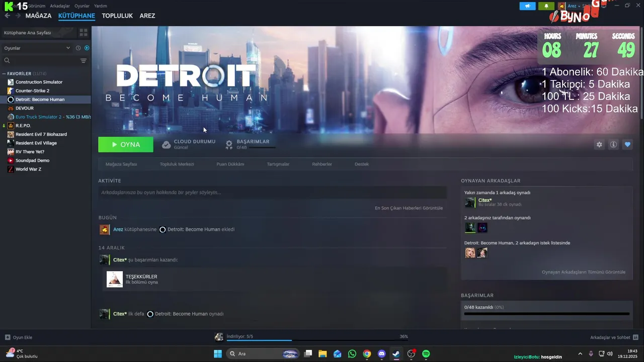Select Construction Simulator in library

point(39,82)
